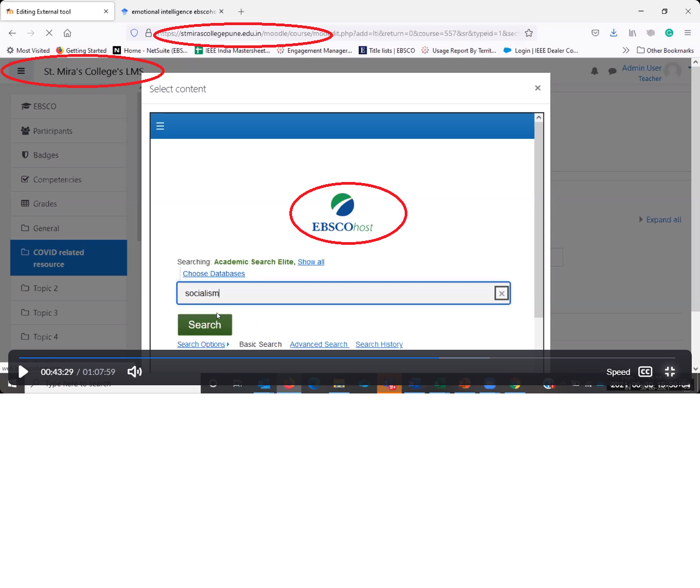Open St. Mira's College LMS navigation drawer
700x588 pixels.
point(20,70)
